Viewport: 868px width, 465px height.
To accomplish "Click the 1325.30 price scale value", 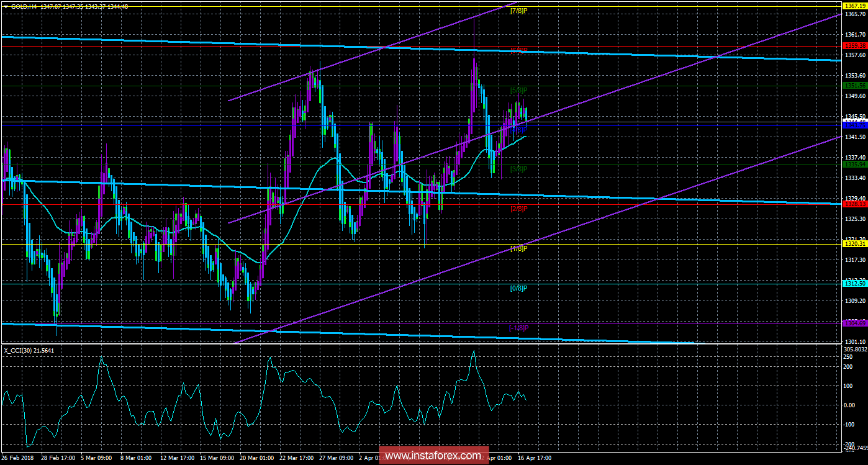I will (854, 219).
